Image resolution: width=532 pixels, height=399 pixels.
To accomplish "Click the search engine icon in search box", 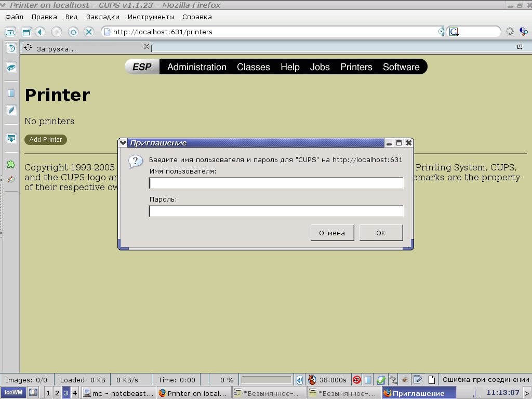I will 454,32.
